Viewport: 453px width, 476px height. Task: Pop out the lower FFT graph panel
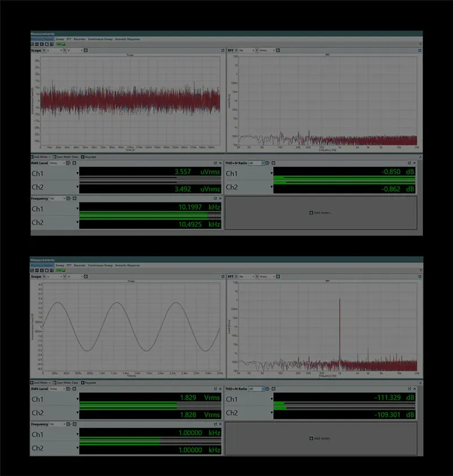point(420,277)
